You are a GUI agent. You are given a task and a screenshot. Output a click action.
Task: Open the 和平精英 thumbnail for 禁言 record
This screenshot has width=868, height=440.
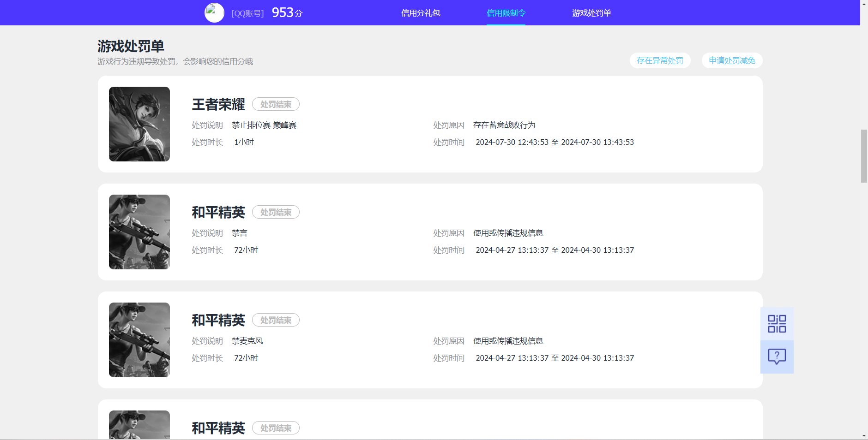click(x=139, y=232)
